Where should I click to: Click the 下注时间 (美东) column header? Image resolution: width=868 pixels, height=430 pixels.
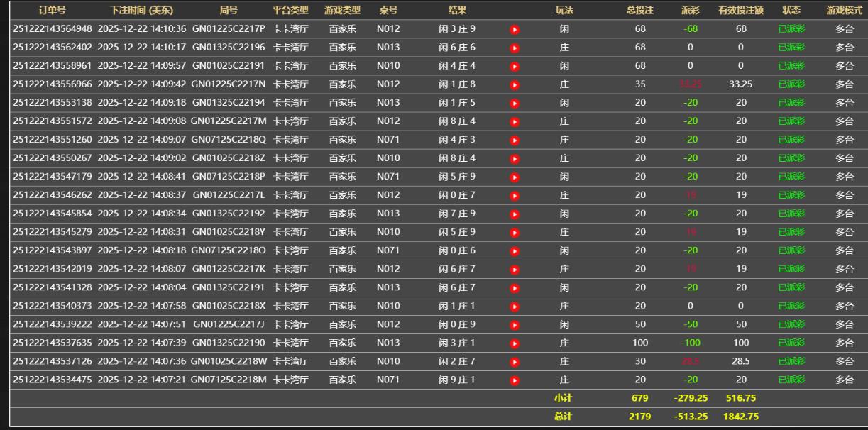click(141, 11)
